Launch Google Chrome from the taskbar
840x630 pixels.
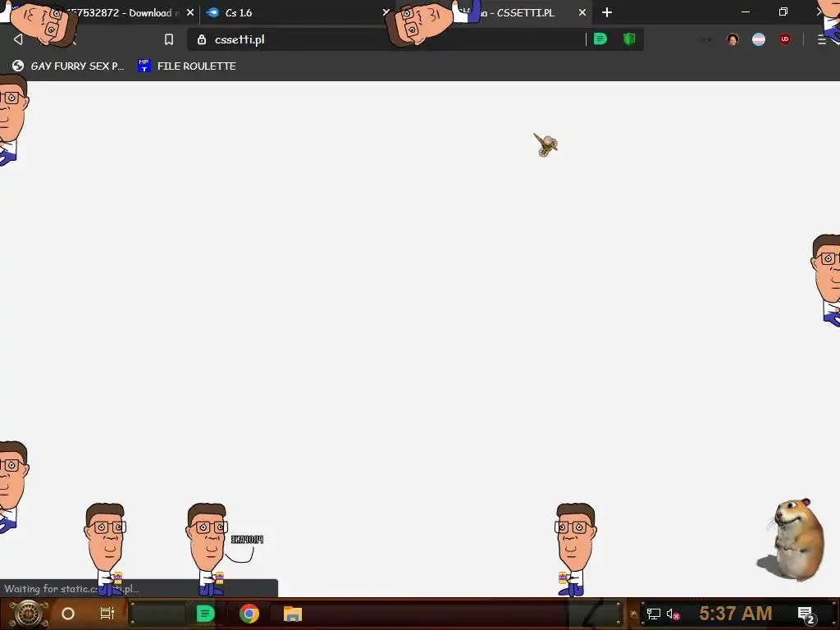tap(249, 614)
